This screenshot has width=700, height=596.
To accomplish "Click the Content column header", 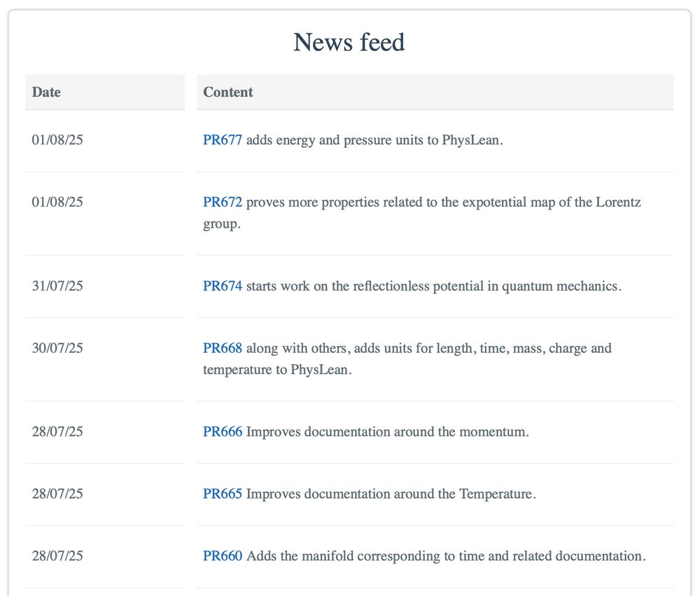I will coord(435,92).
